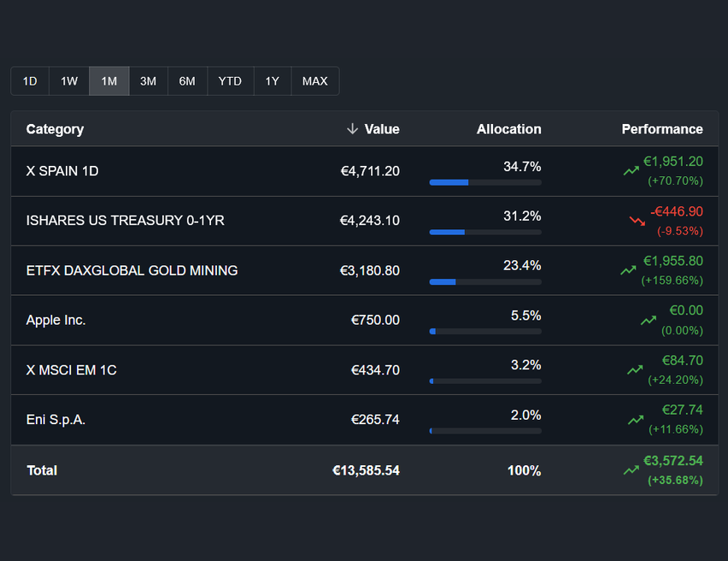Switch to the 1D time range tab
The image size is (728, 561).
[x=29, y=81]
